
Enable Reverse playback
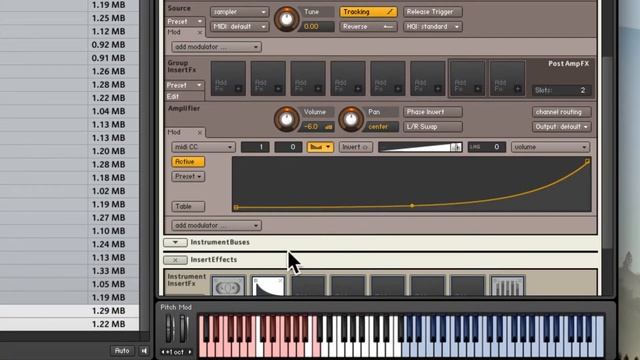coord(368,27)
